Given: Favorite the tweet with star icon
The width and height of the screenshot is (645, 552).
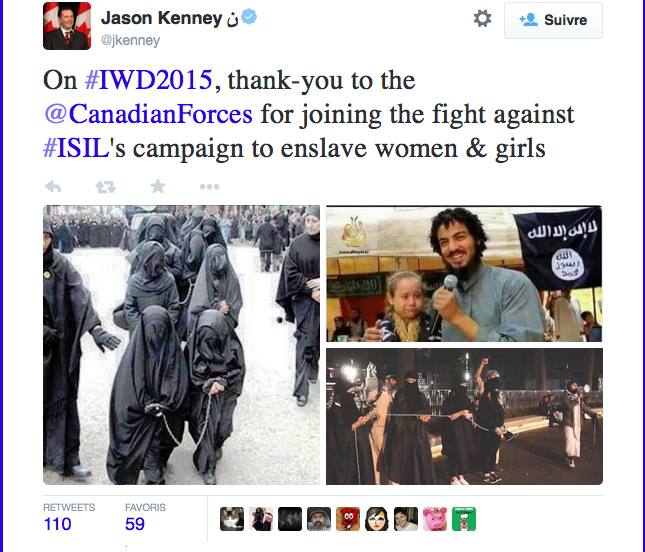Looking at the screenshot, I should click(158, 186).
